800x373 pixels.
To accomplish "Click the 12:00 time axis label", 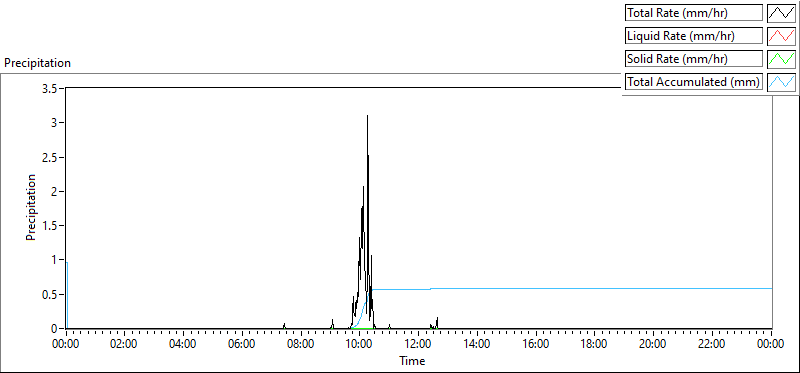I will [x=419, y=344].
